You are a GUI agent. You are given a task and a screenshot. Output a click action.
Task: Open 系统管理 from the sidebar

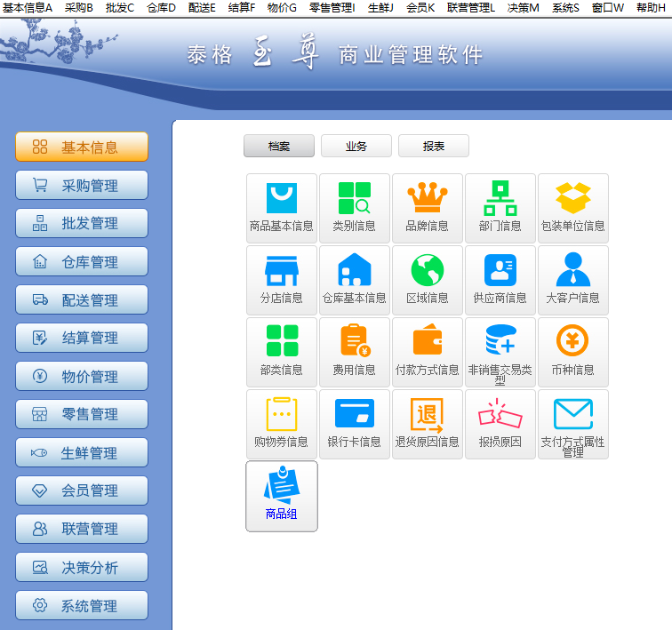pyautogui.click(x=82, y=606)
